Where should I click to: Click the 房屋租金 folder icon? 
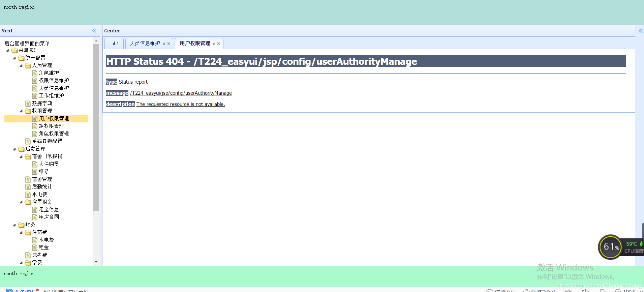point(28,202)
